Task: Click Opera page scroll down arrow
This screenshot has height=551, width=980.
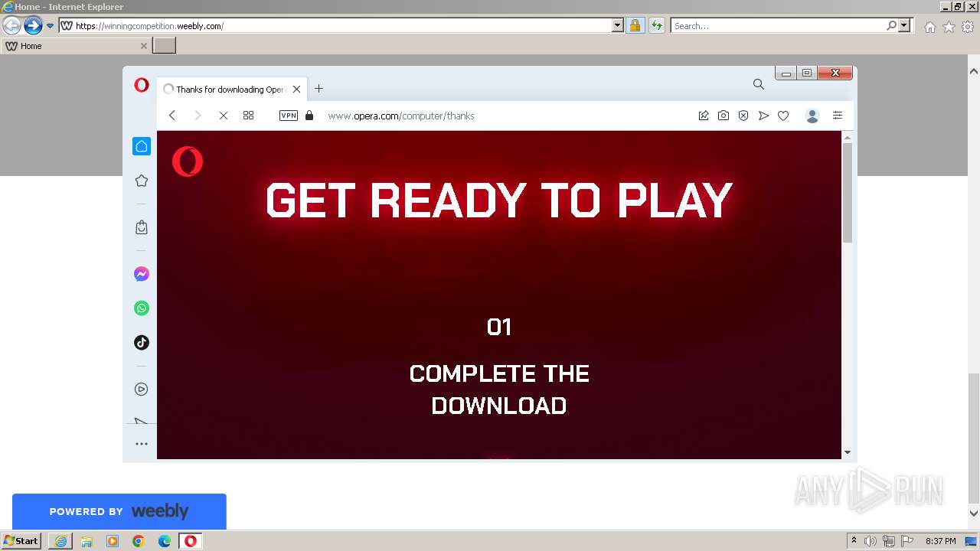Action: 847,452
